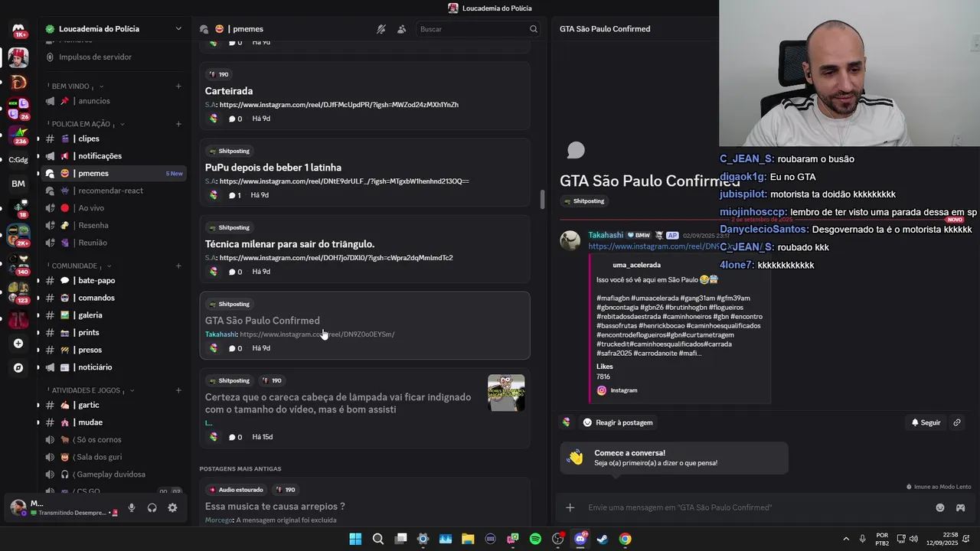Create channel in POLICIA EM AÇÃO category
Screen dimensions: 980x551
178,124
